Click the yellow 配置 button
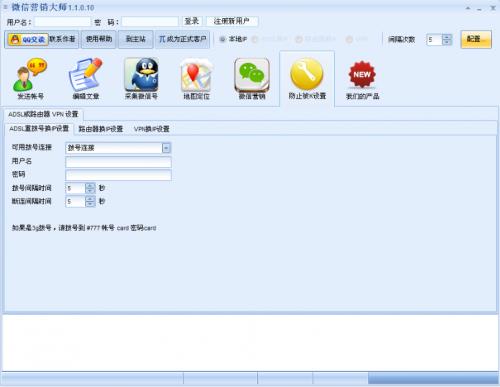 (476, 39)
